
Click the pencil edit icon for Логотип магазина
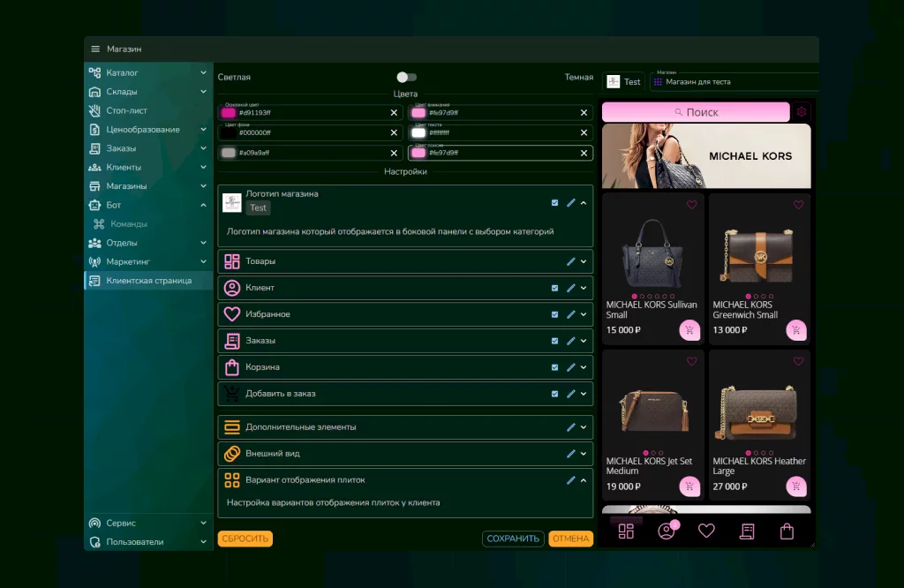[x=571, y=203]
